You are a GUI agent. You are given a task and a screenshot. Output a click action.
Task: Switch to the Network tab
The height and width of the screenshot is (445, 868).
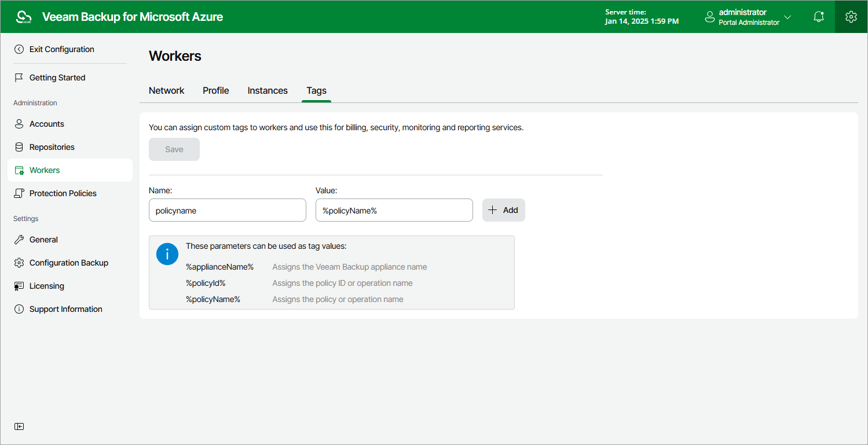pos(167,90)
